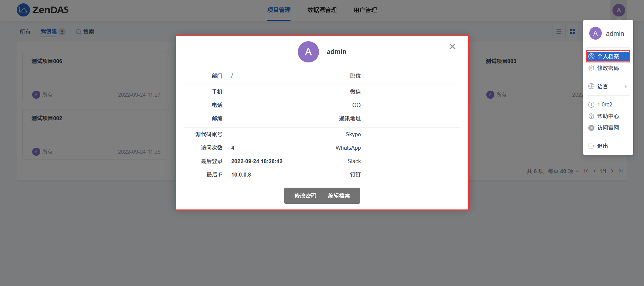The height and width of the screenshot is (286, 644).
Task: Choose 修改密码 in the user dropdown menu
Action: point(608,68)
